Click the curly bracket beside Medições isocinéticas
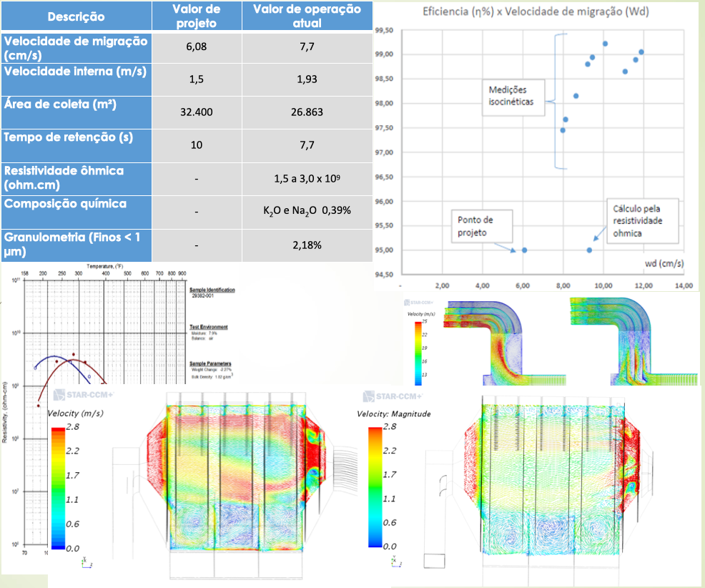Viewport: 705px width, 588px height. [x=558, y=101]
